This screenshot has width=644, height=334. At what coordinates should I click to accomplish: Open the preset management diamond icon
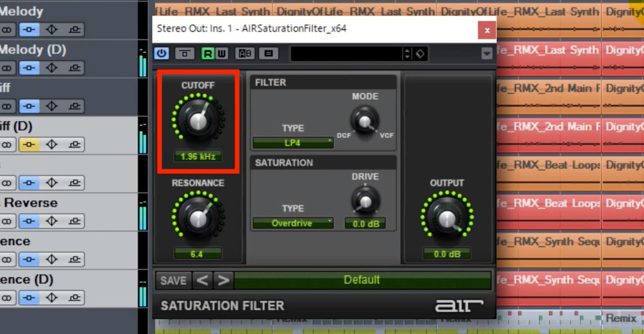(420, 54)
